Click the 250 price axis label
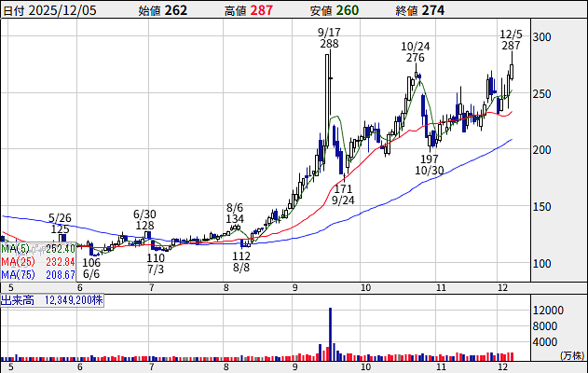 tap(542, 94)
